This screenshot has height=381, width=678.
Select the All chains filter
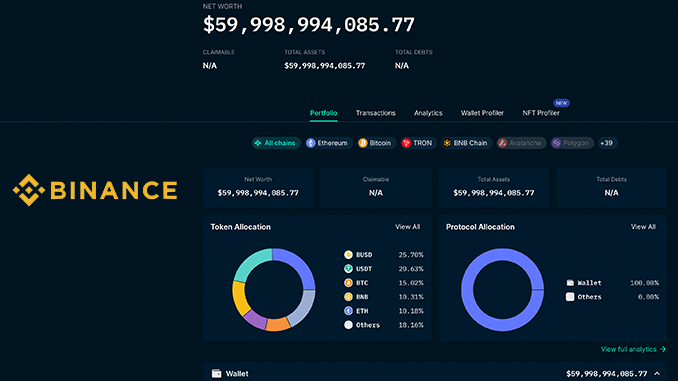click(x=276, y=143)
